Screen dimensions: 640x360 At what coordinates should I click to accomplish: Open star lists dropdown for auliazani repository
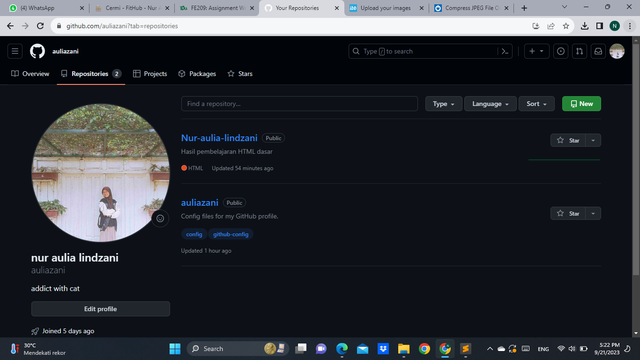coord(593,213)
